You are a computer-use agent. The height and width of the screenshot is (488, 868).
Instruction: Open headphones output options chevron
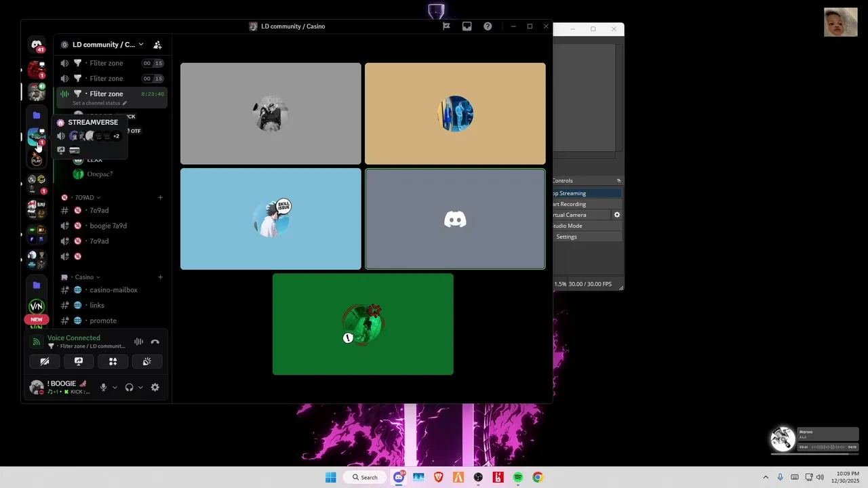click(x=140, y=388)
